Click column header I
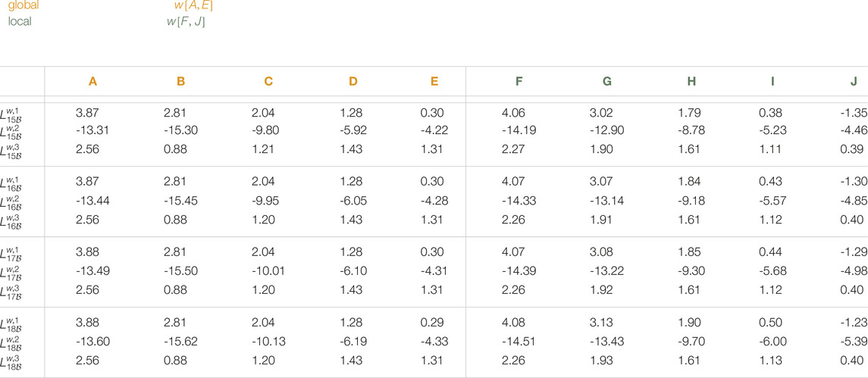This screenshot has width=868, height=378. coord(772,81)
